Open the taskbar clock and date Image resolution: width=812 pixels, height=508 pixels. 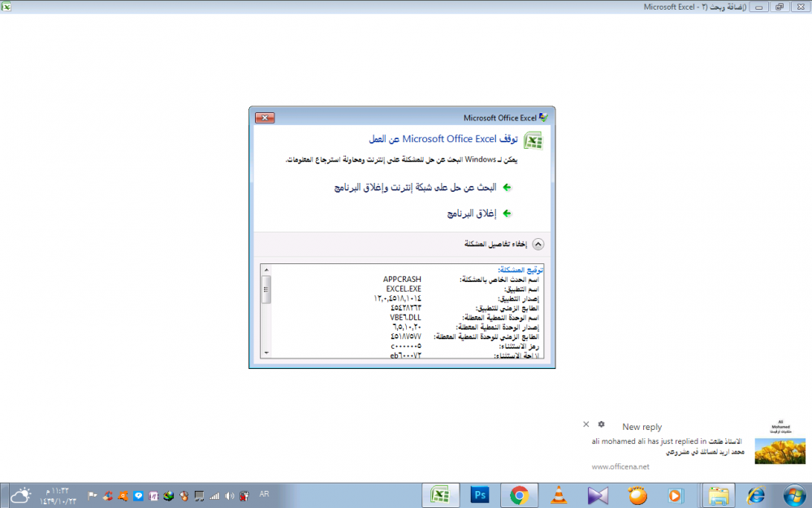58,496
